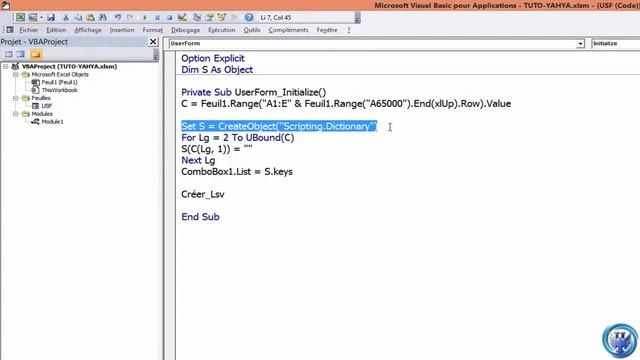The image size is (640, 360).
Task: Toggle Design Mode icon
Action: tap(182, 18)
